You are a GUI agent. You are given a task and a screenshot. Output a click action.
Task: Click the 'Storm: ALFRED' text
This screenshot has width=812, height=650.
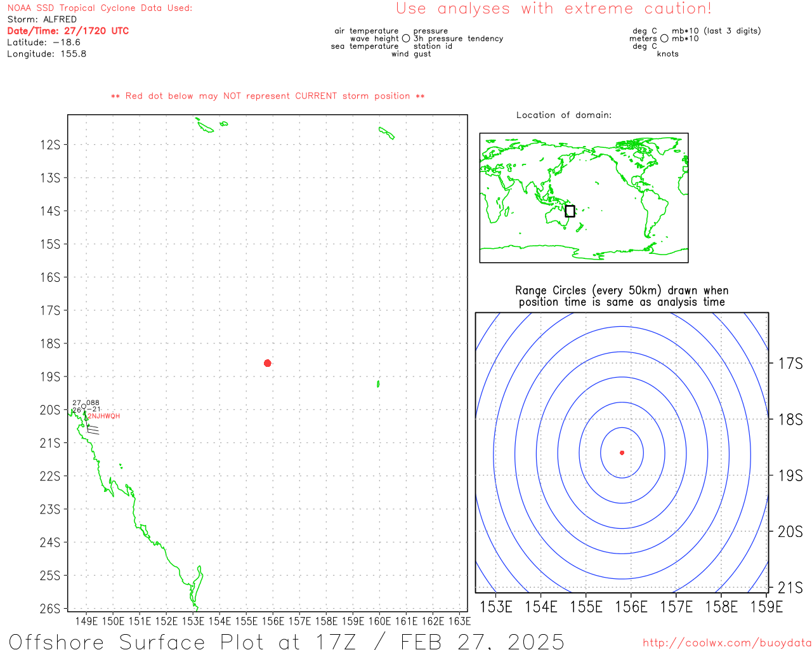pos(42,20)
